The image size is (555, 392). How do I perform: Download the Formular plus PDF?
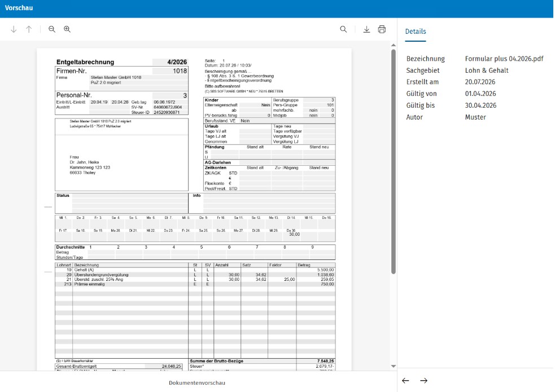(366, 29)
